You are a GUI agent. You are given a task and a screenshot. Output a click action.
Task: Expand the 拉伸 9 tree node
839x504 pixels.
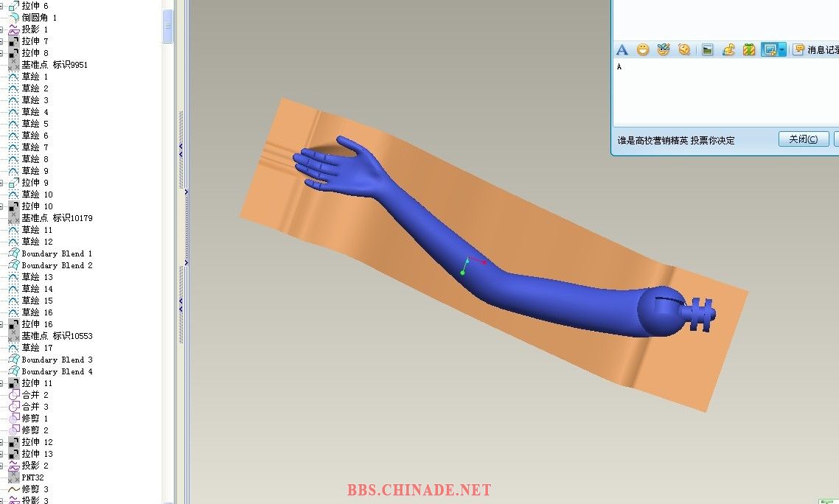click(x=2, y=183)
